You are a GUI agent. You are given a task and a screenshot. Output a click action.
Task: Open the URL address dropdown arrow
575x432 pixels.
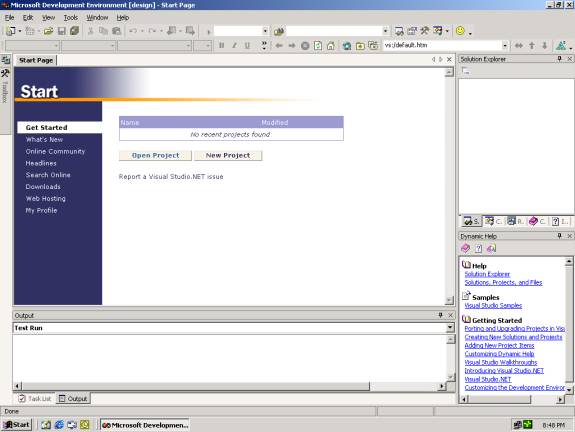click(505, 45)
